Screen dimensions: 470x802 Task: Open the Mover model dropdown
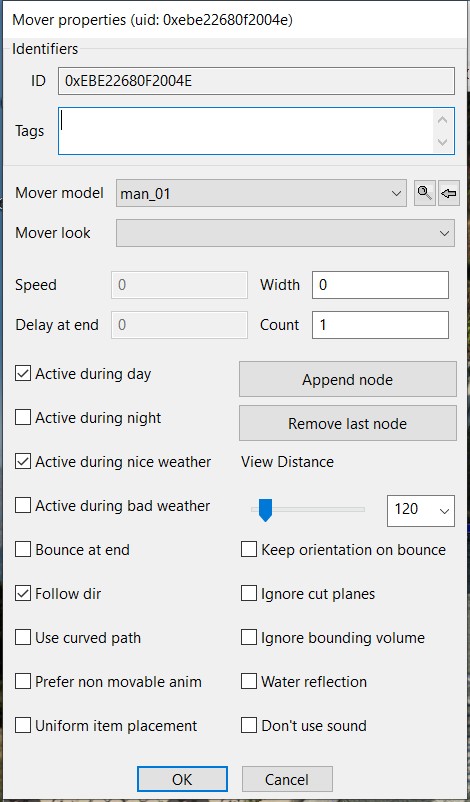tap(261, 193)
